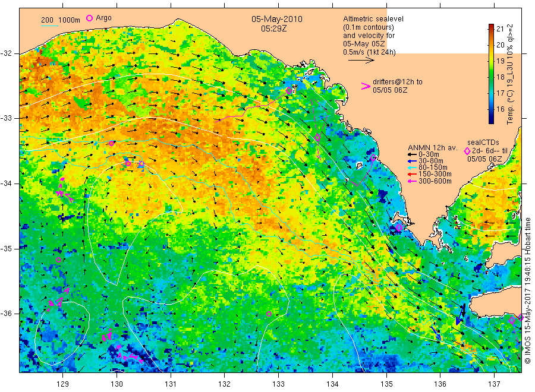Click the dark blue bottom of the temperature colorbar

(491, 120)
